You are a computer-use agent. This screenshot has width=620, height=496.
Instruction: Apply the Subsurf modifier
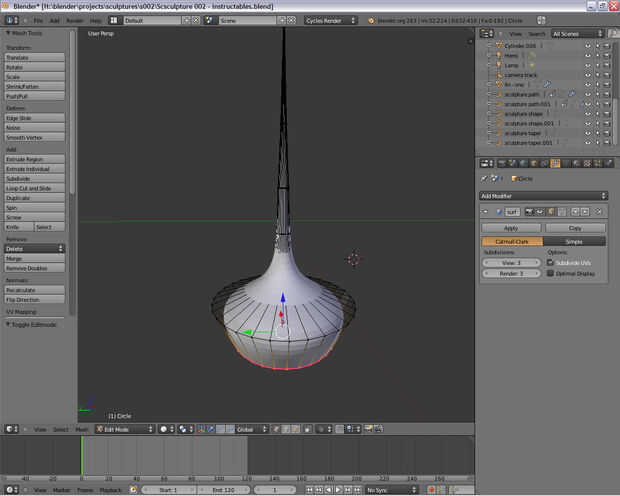click(x=511, y=228)
